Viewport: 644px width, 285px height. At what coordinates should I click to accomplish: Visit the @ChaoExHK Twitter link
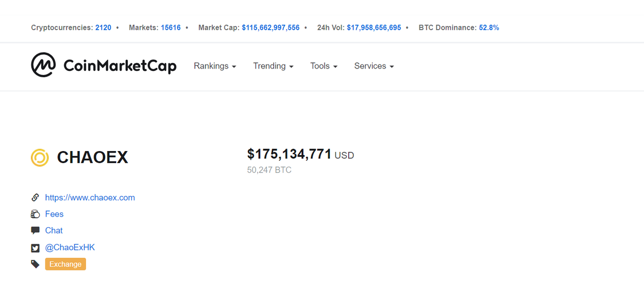click(x=70, y=247)
